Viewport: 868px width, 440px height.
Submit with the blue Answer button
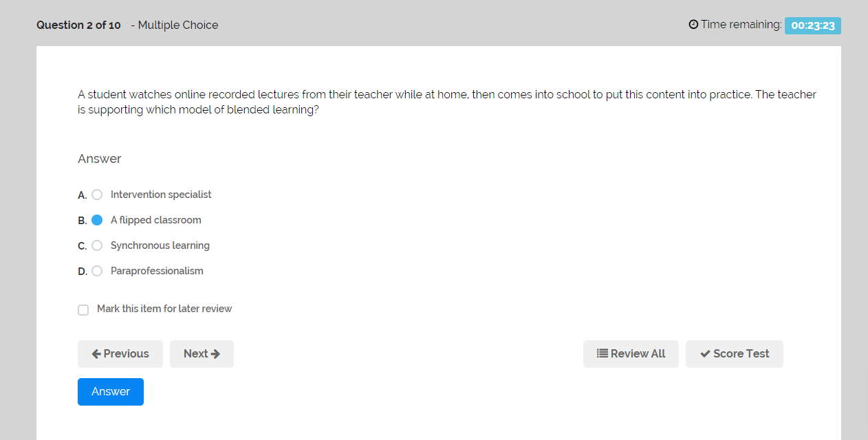(x=111, y=392)
